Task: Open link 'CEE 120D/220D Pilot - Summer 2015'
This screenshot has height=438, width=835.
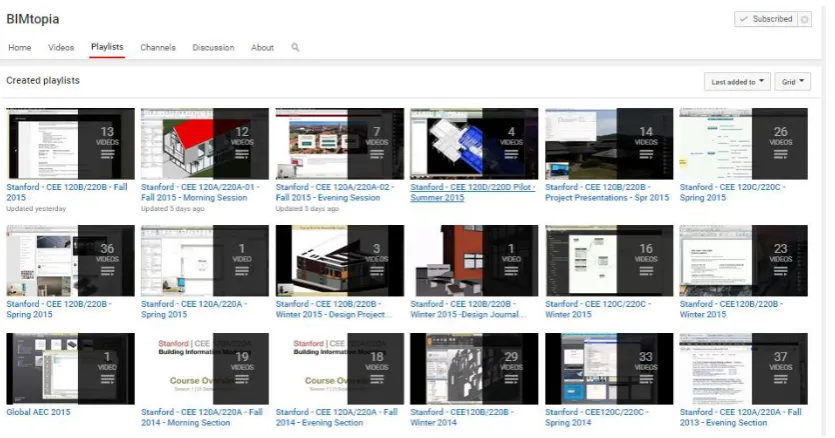Action: pos(473,192)
